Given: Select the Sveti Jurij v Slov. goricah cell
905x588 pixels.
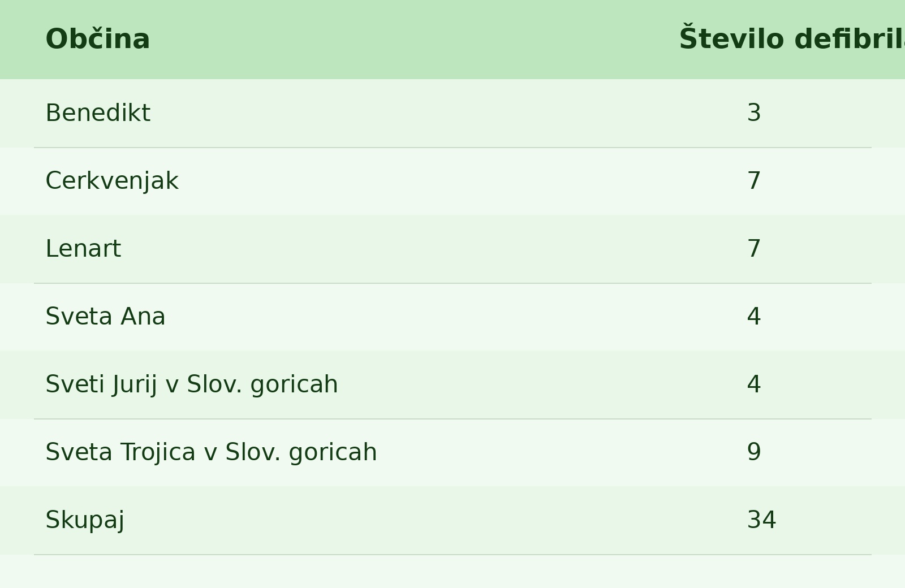Looking at the screenshot, I should tap(192, 385).
